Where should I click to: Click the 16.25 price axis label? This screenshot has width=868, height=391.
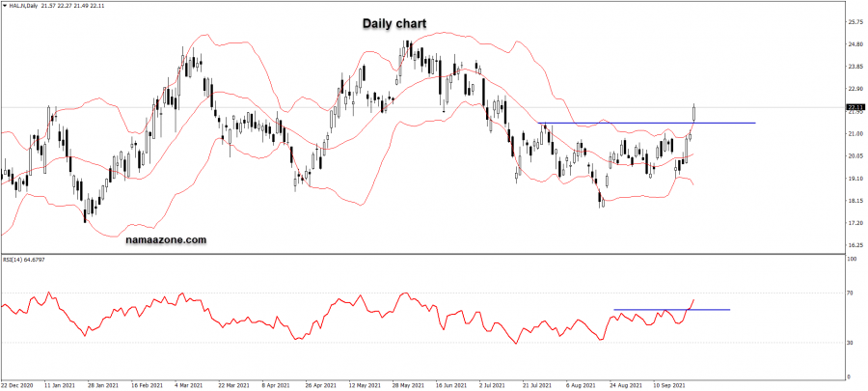854,245
